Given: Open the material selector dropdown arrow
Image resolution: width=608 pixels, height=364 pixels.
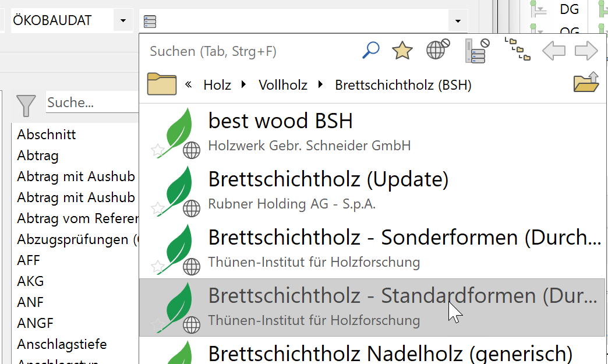Looking at the screenshot, I should [x=458, y=21].
